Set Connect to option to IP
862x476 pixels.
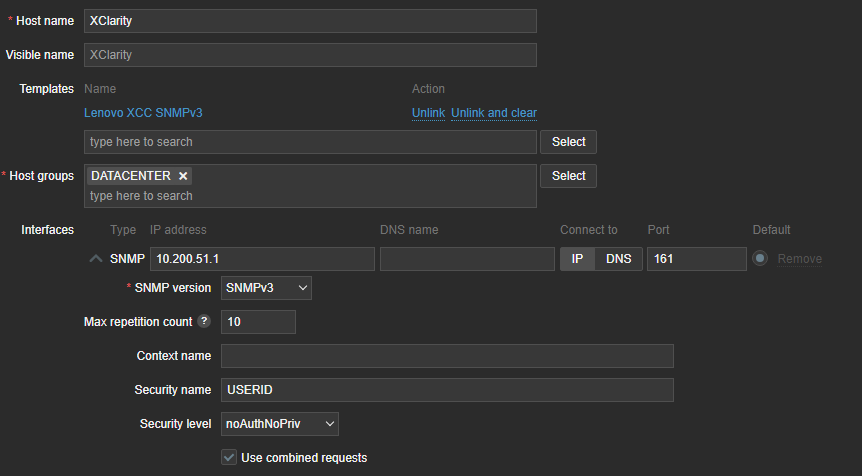click(x=577, y=259)
